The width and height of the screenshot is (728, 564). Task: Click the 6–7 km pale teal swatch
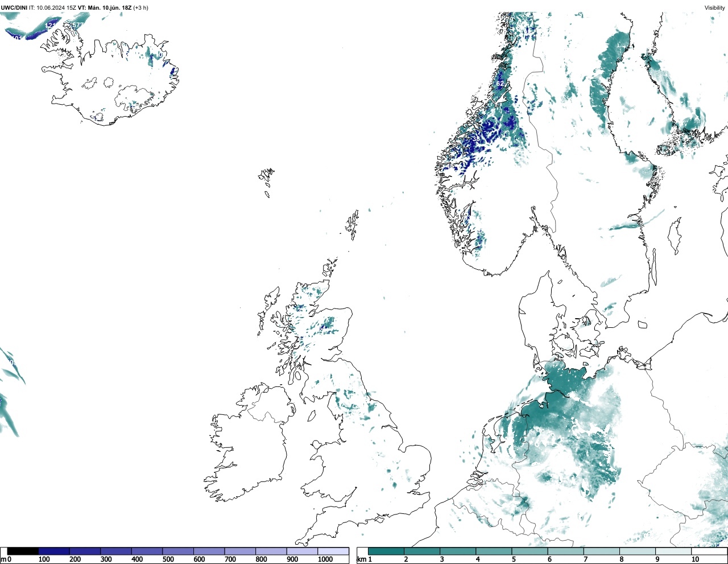(x=565, y=551)
